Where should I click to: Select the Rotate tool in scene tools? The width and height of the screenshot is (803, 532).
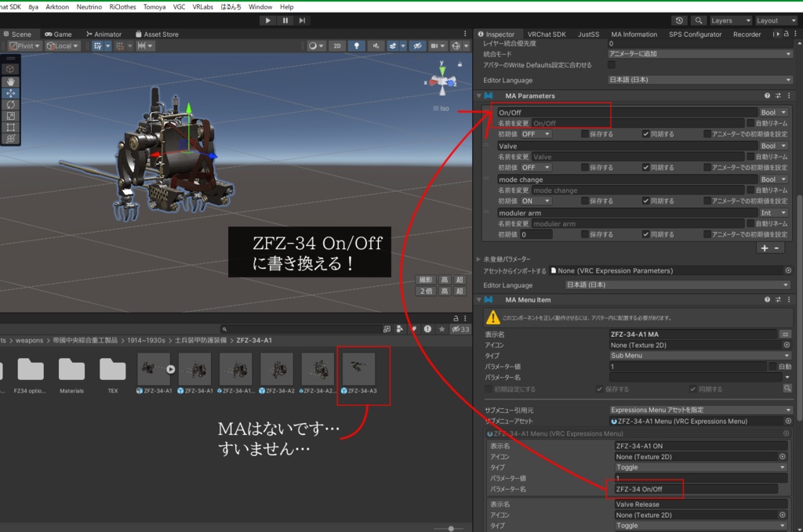click(10, 104)
